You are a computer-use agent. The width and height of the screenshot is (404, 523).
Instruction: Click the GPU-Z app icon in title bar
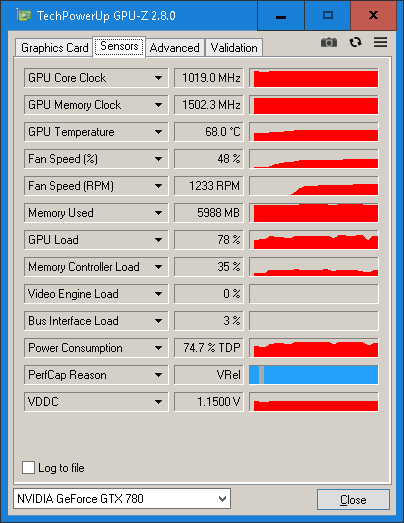[x=24, y=15]
